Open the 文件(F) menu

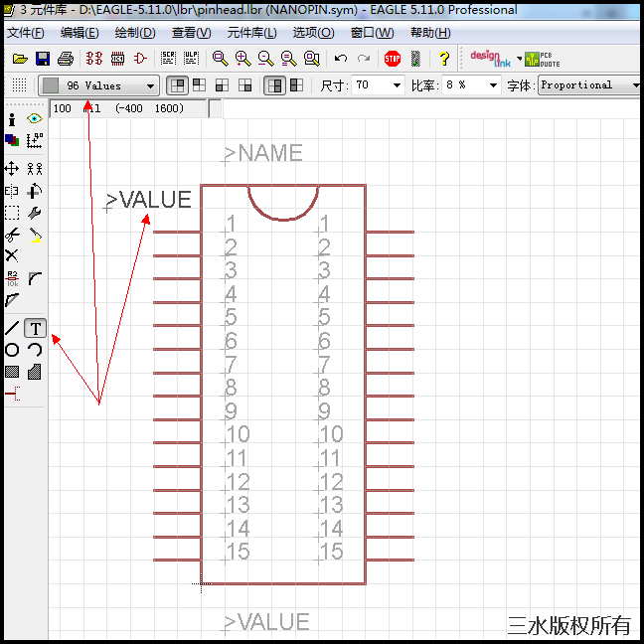[x=26, y=33]
